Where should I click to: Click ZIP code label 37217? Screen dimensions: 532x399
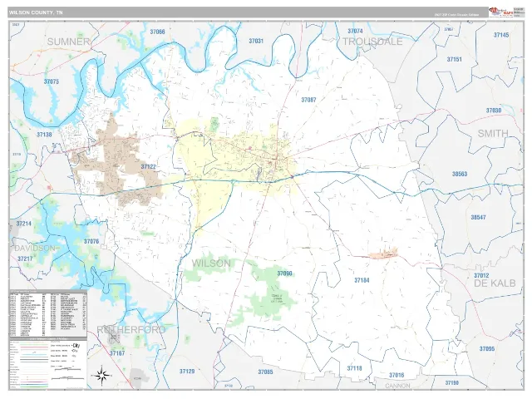coord(26,259)
